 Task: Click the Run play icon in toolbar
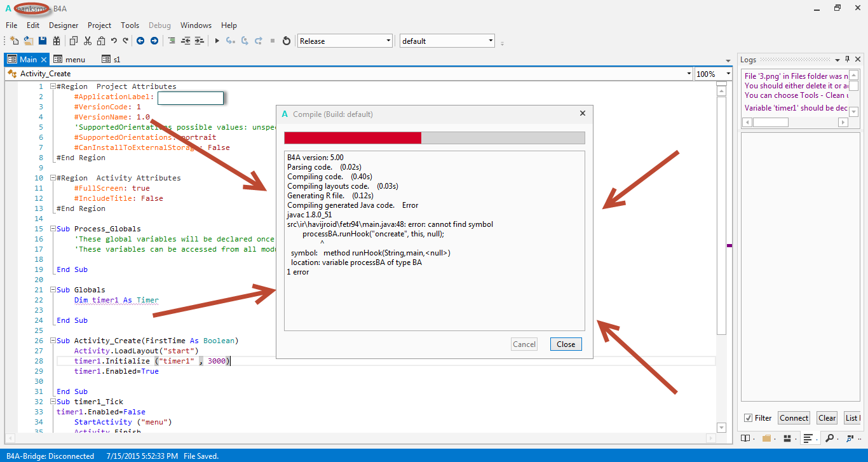click(x=217, y=41)
